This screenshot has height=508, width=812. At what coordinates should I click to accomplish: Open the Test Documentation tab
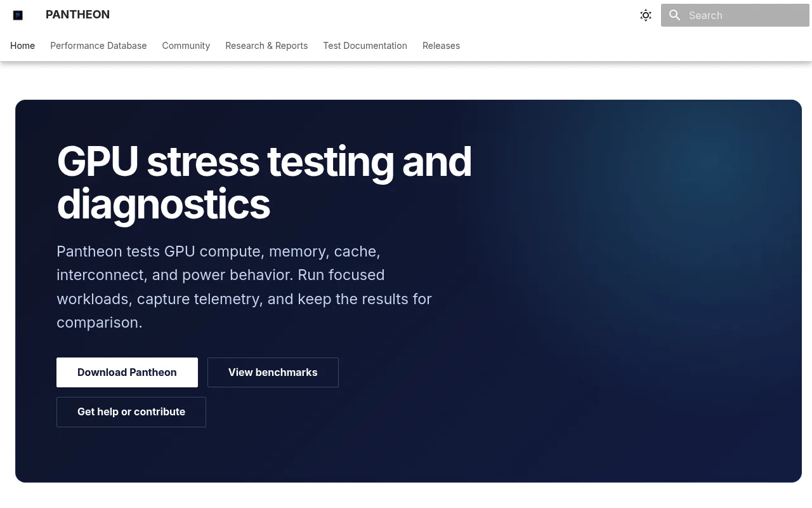(x=365, y=46)
